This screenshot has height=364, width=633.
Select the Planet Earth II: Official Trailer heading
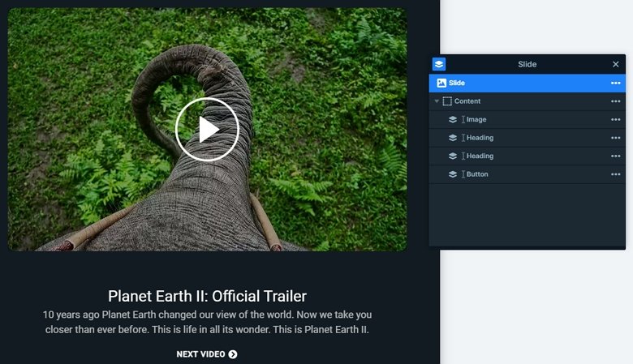(207, 296)
